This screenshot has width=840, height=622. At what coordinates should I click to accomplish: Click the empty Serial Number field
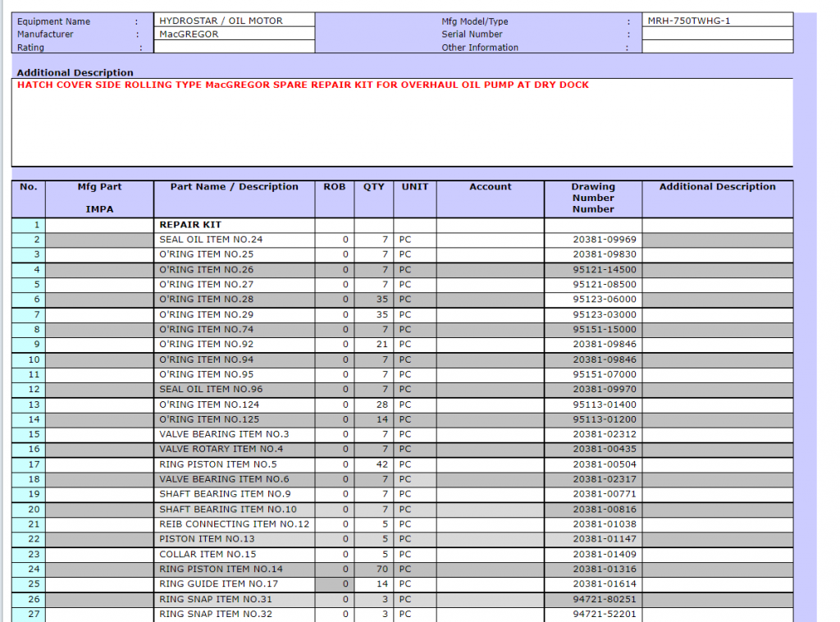coord(717,34)
